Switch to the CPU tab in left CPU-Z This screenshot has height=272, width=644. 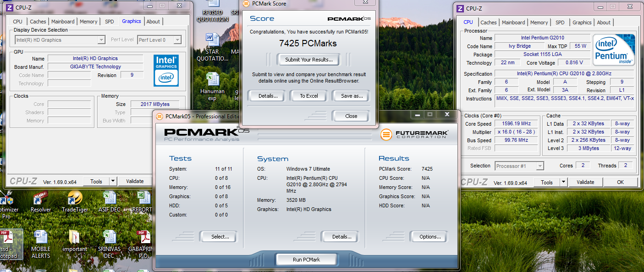click(17, 22)
